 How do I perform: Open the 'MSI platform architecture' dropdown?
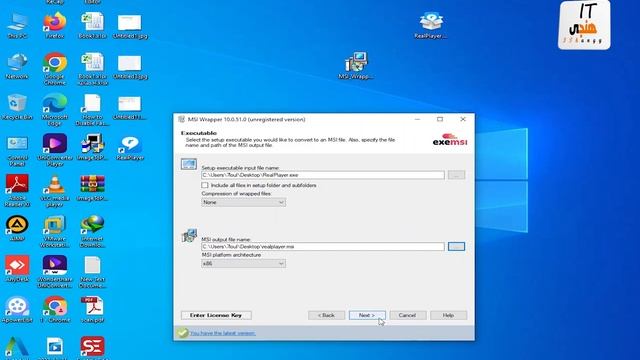tap(243, 264)
